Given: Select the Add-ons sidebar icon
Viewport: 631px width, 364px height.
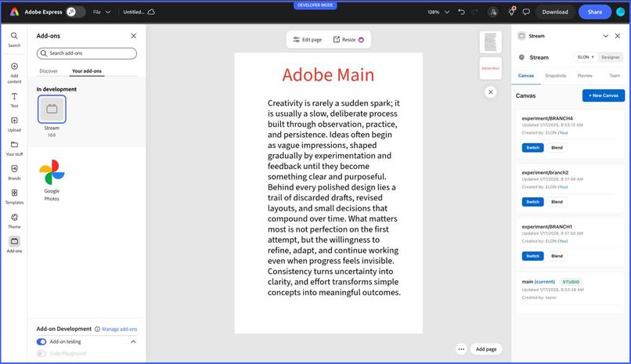Looking at the screenshot, I should pos(14,244).
